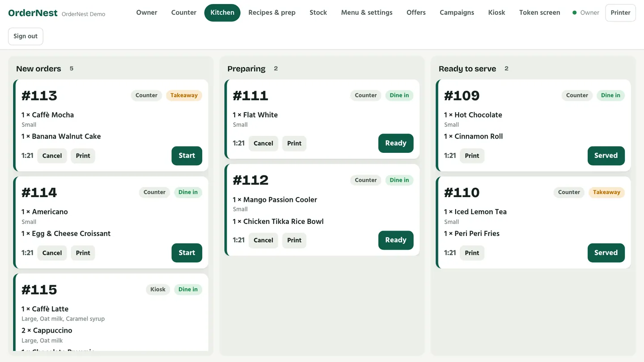
Task: Go to the Stock tab
Action: [318, 13]
